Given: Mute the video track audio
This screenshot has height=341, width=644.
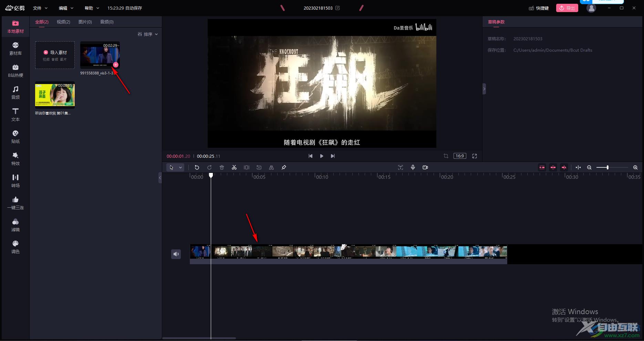Looking at the screenshot, I should coord(176,254).
